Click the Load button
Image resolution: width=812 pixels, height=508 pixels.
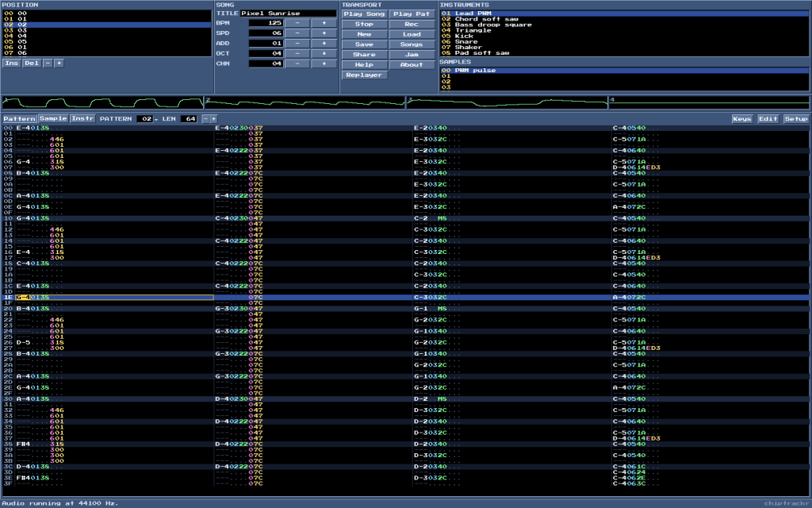[412, 34]
